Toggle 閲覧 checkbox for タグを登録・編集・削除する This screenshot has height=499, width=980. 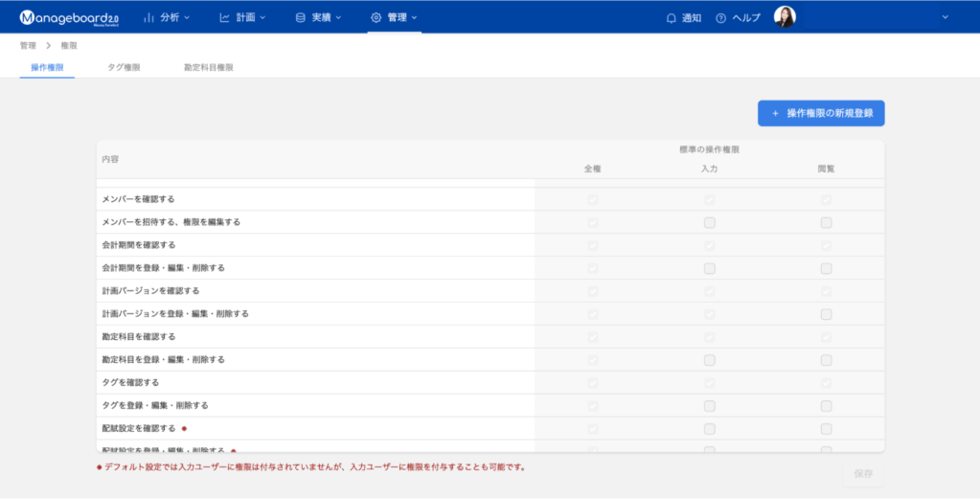826,406
